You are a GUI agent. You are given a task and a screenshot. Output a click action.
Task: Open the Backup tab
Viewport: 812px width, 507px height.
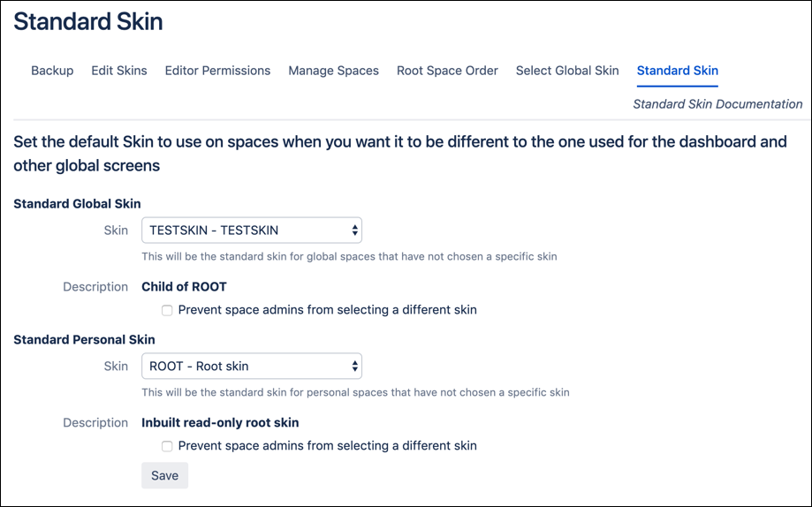tap(52, 71)
